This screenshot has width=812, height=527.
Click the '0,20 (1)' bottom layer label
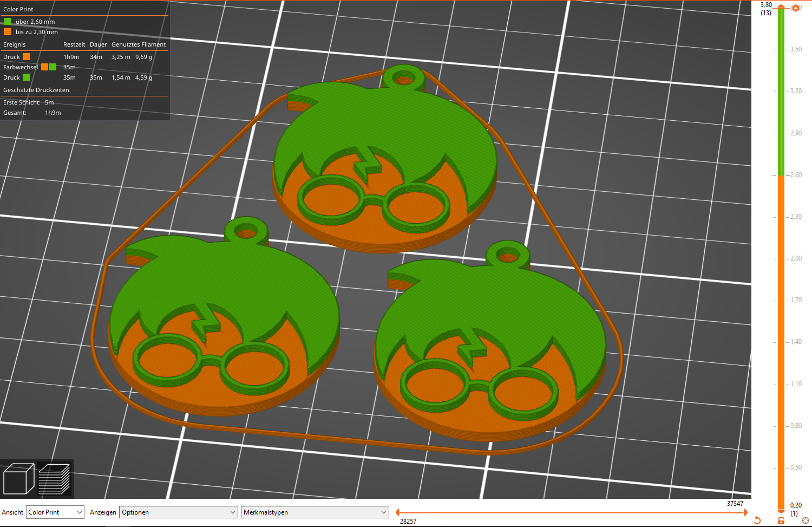coord(796,509)
